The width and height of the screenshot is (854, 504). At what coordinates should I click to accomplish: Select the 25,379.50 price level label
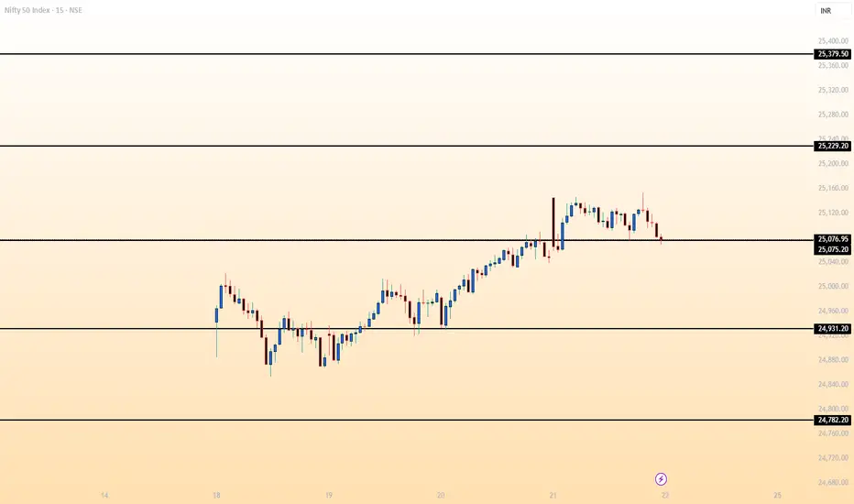[x=832, y=54]
